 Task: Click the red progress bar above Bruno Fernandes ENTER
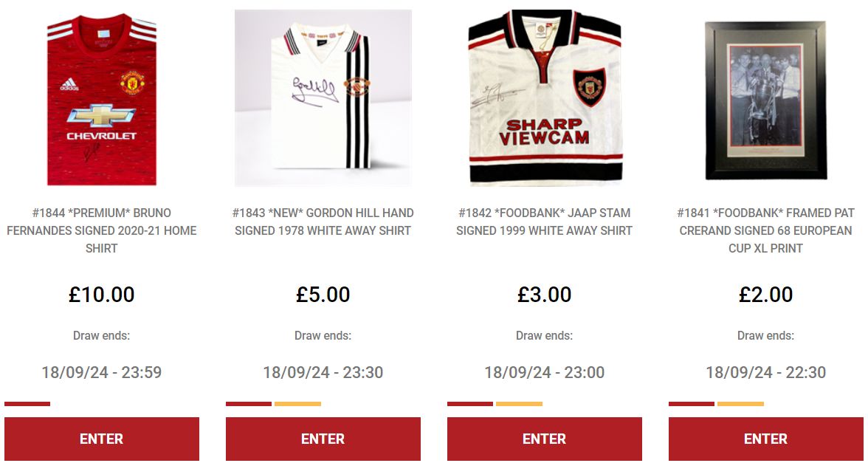27,404
